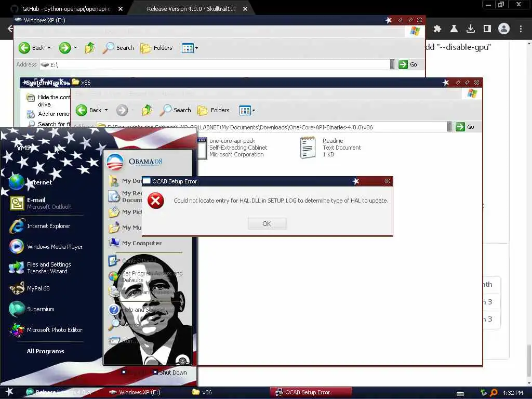Open the browser extensions puzzle icon

pos(437,29)
